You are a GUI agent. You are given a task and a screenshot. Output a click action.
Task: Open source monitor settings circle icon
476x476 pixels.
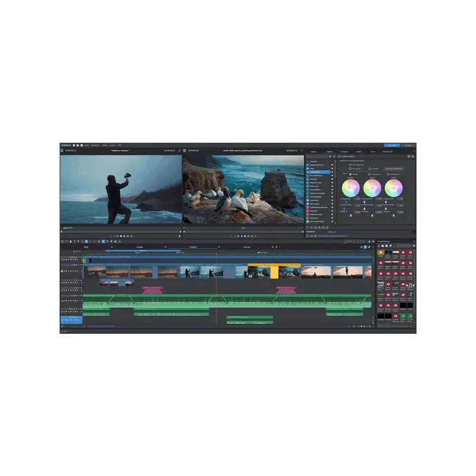pyautogui.click(x=302, y=151)
